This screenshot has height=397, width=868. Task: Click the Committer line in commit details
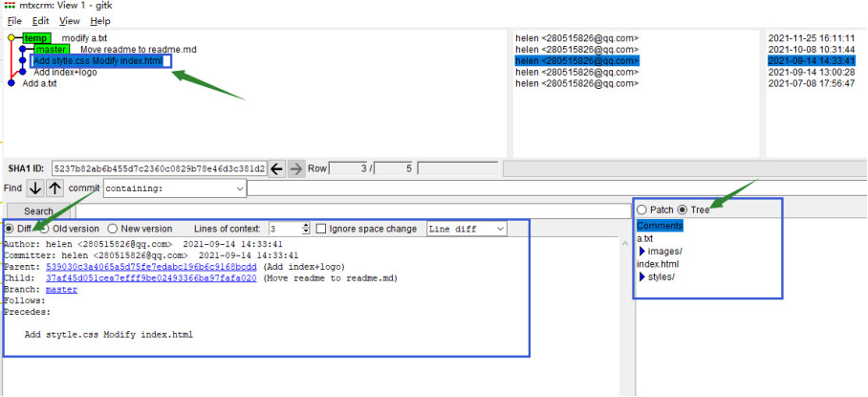point(151,255)
